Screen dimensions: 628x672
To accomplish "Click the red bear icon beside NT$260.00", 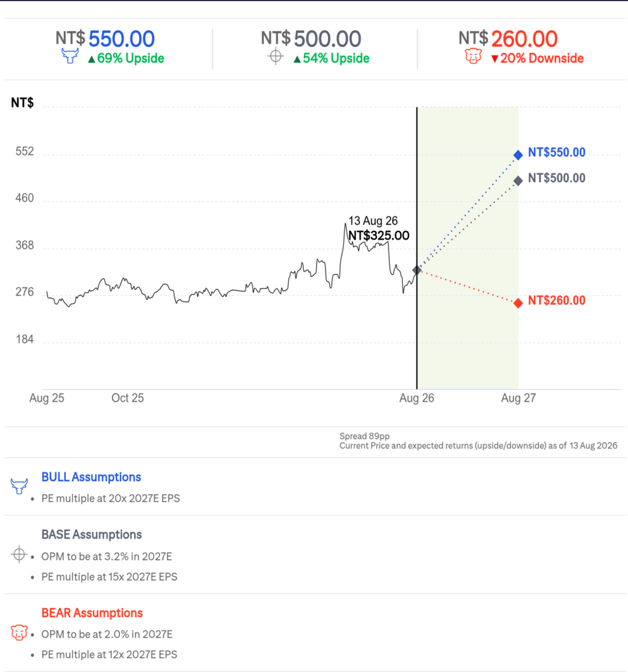I will (x=473, y=56).
